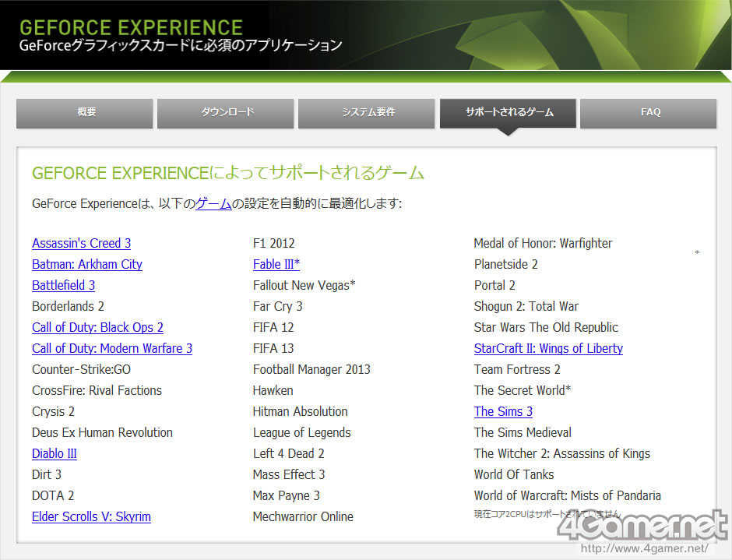The image size is (732, 560).
Task: Go to the FAQ tab
Action: 649,113
